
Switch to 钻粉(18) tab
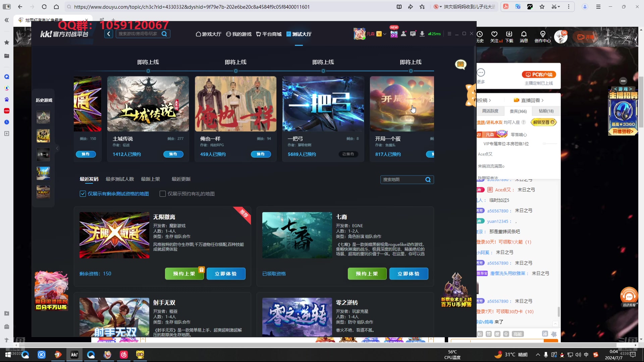[x=546, y=111]
